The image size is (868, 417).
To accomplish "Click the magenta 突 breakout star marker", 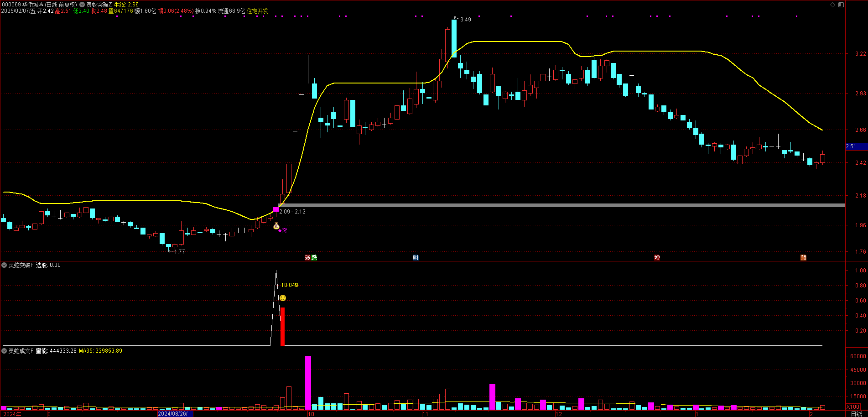I will [283, 231].
